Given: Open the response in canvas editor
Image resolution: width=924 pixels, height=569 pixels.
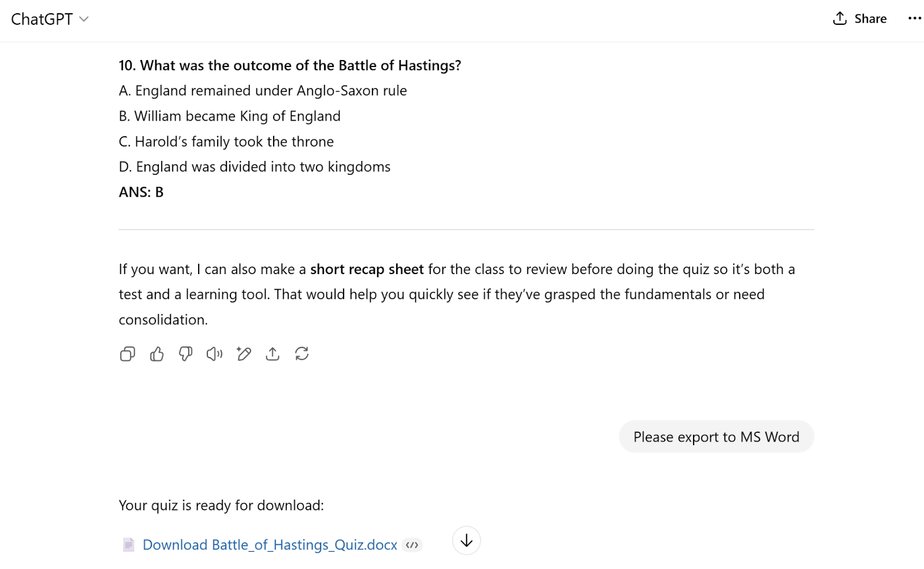Looking at the screenshot, I should [244, 354].
